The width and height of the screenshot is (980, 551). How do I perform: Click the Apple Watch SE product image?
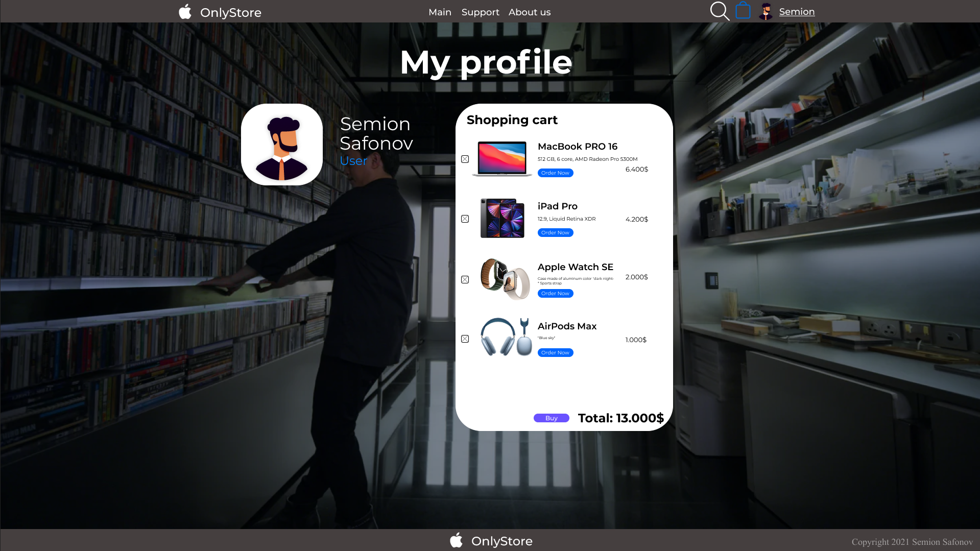pos(505,279)
